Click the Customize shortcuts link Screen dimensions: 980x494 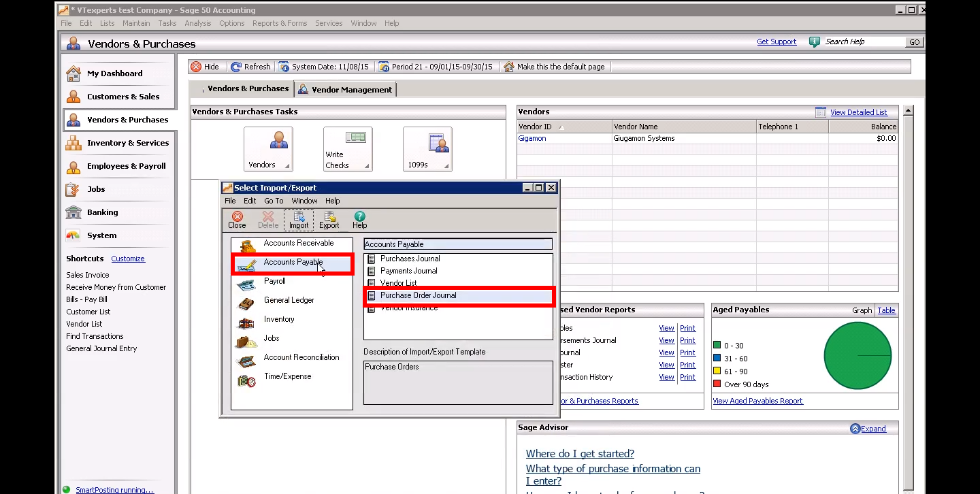click(128, 259)
